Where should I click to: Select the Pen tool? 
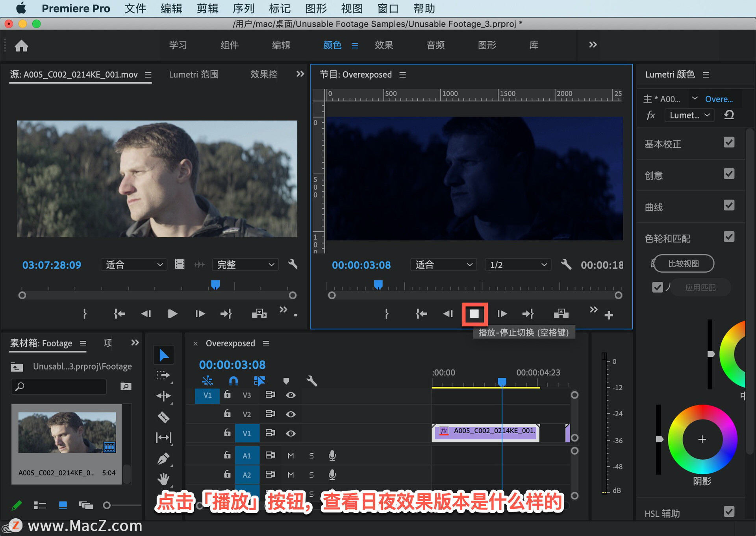163,458
